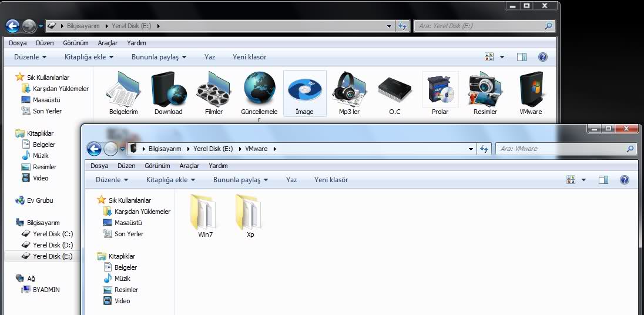Click Yaz button in VMware window

pyautogui.click(x=291, y=180)
